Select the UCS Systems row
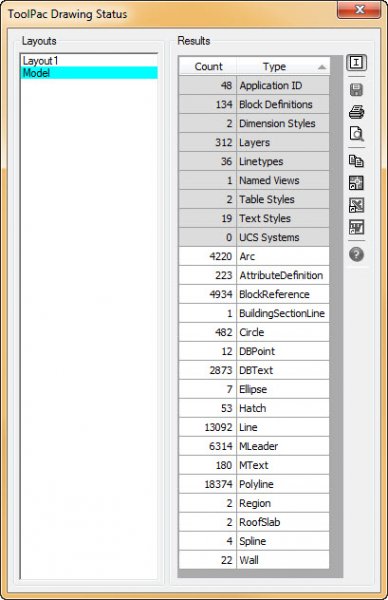Screen dimensions: 388x600 (x=254, y=237)
